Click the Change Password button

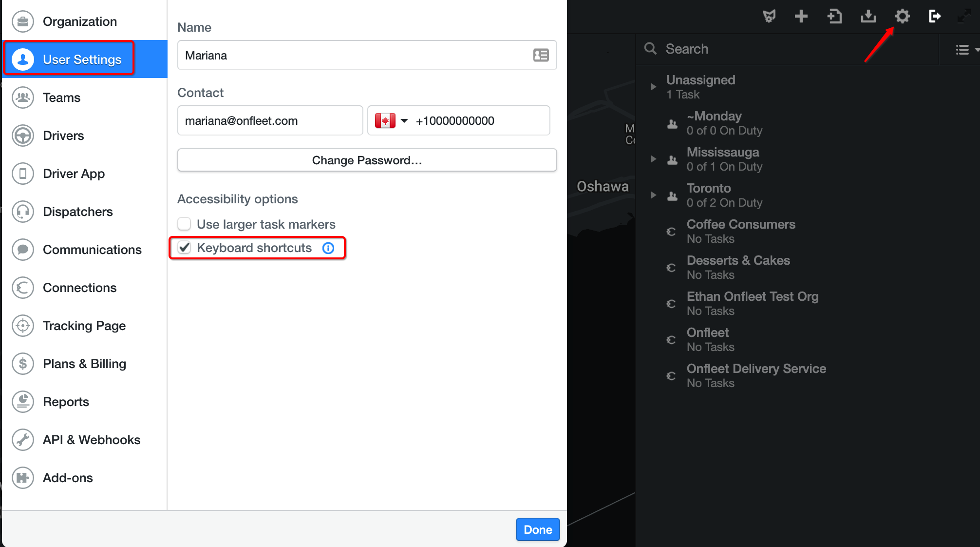point(367,160)
